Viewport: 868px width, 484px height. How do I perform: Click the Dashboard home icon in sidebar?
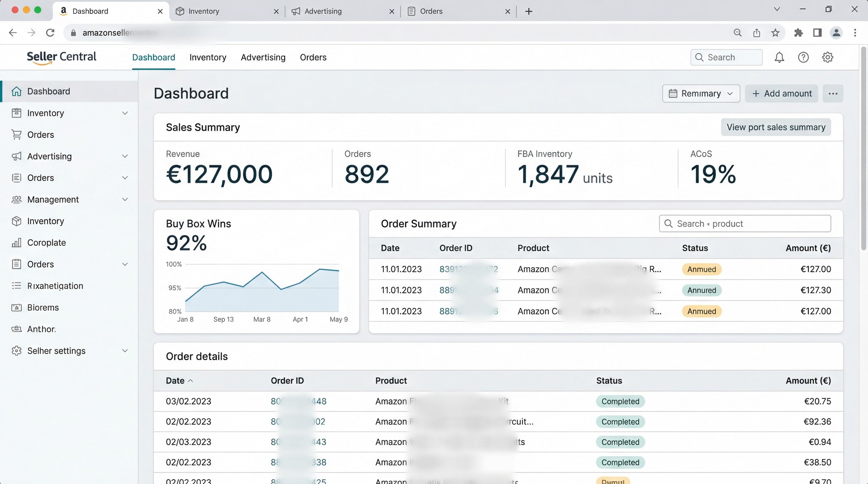click(x=17, y=91)
